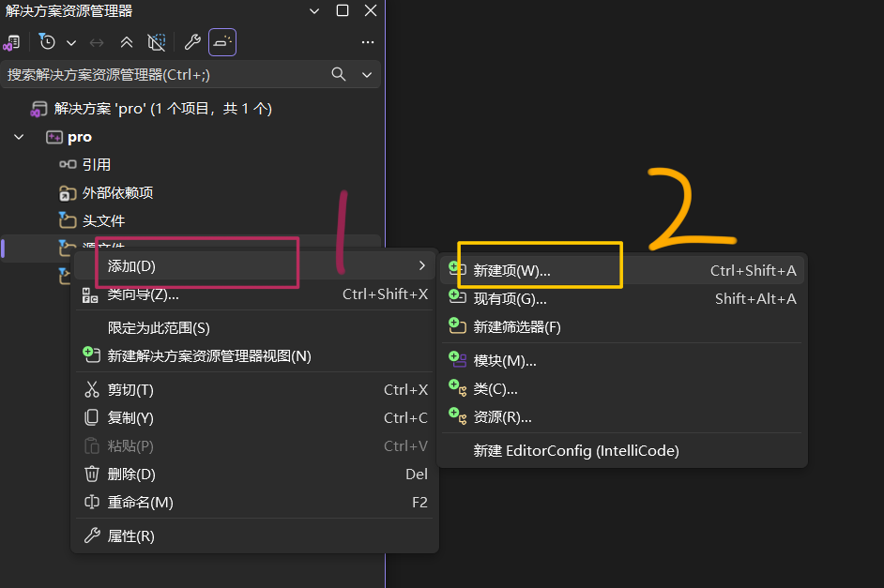The height and width of the screenshot is (588, 884).
Task: Choose 资源(R)... in submenu
Action: pyautogui.click(x=622, y=417)
